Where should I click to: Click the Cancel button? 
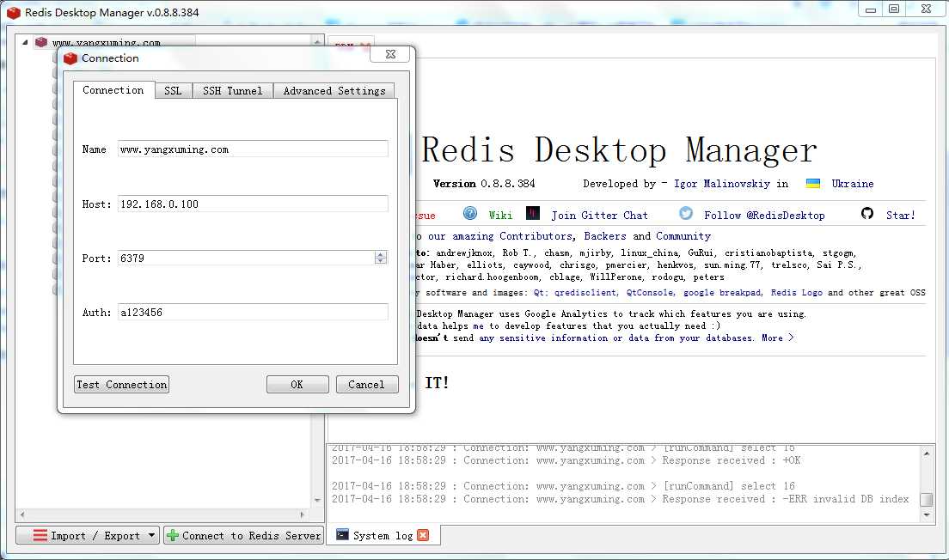pos(367,385)
